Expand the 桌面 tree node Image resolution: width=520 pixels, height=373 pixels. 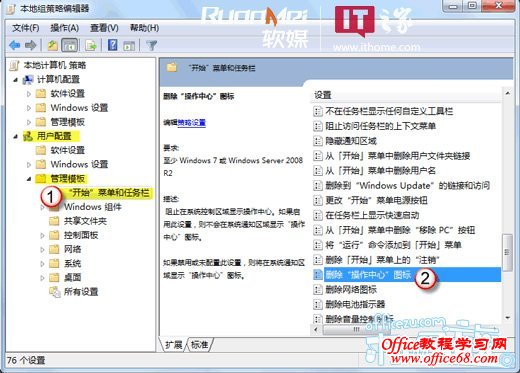[x=42, y=278]
